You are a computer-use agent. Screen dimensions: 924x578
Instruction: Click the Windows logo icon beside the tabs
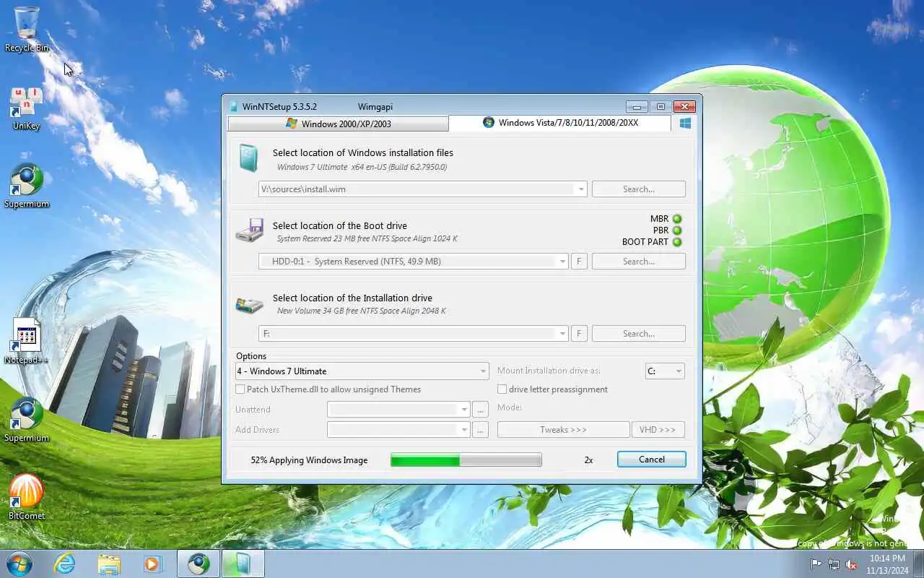click(685, 124)
